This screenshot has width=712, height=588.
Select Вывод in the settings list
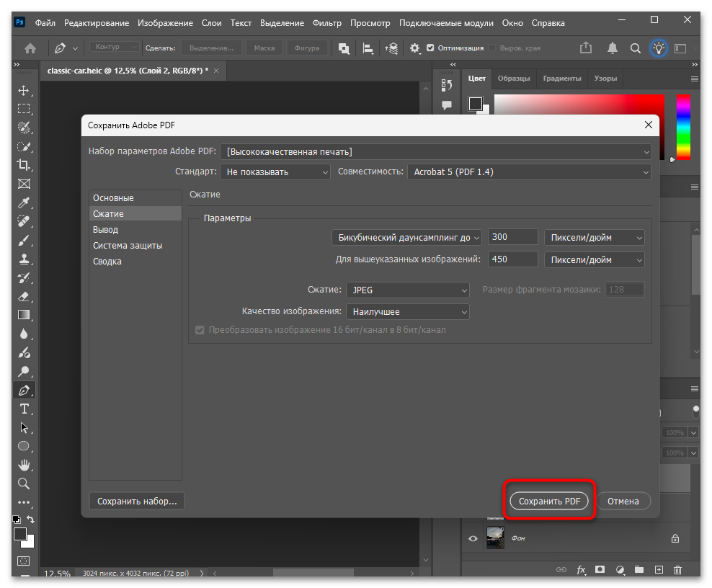point(106,230)
